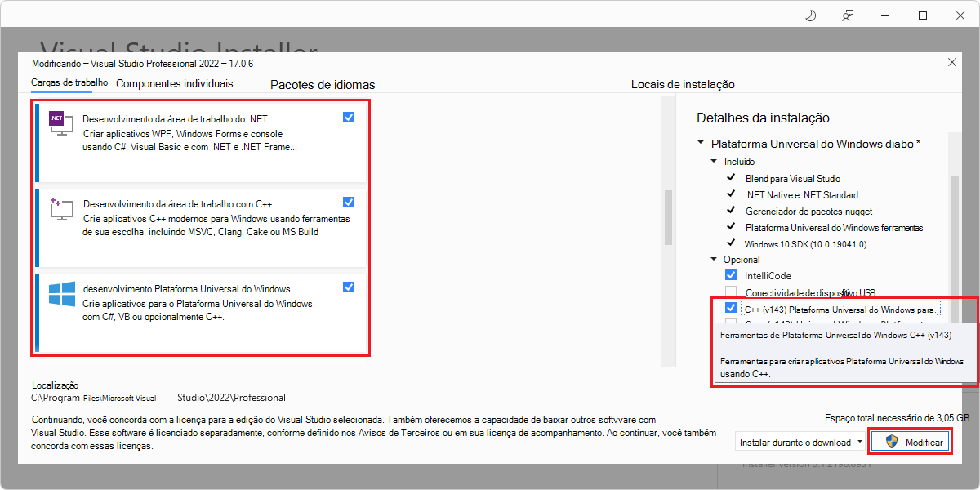Image resolution: width=980 pixels, height=490 pixels.
Task: Maximize the Visual Studio Installer window
Action: coord(923,16)
